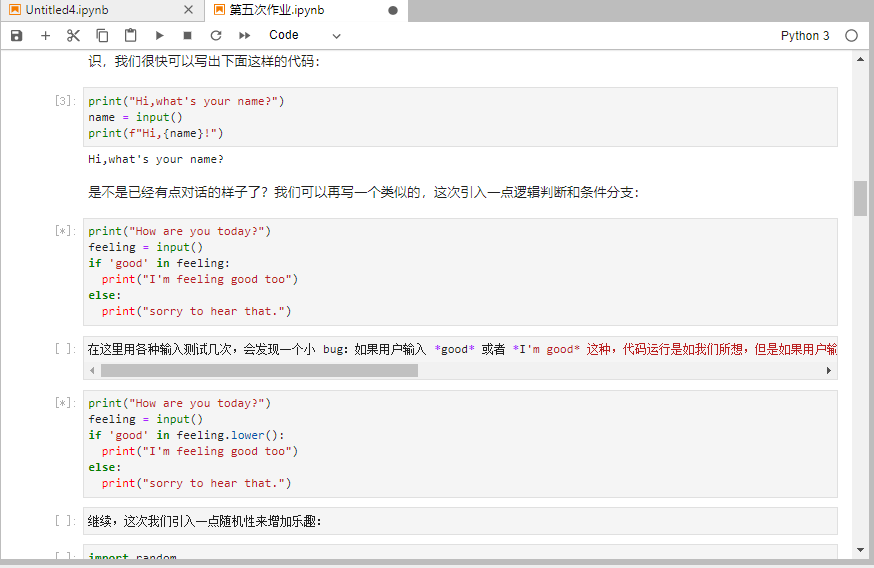Viewport: 874px width, 568px height.
Task: Copy the selected cell using the copy icon
Action: pyautogui.click(x=102, y=36)
